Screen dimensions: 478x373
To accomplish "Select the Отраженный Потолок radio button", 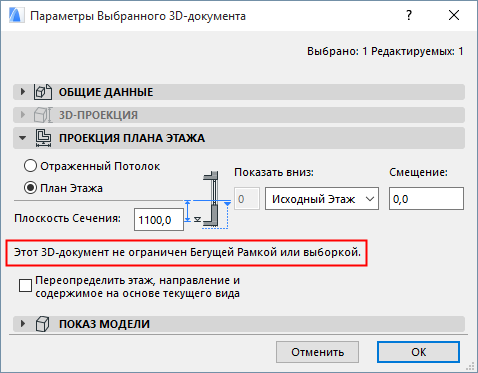I will click(30, 166).
